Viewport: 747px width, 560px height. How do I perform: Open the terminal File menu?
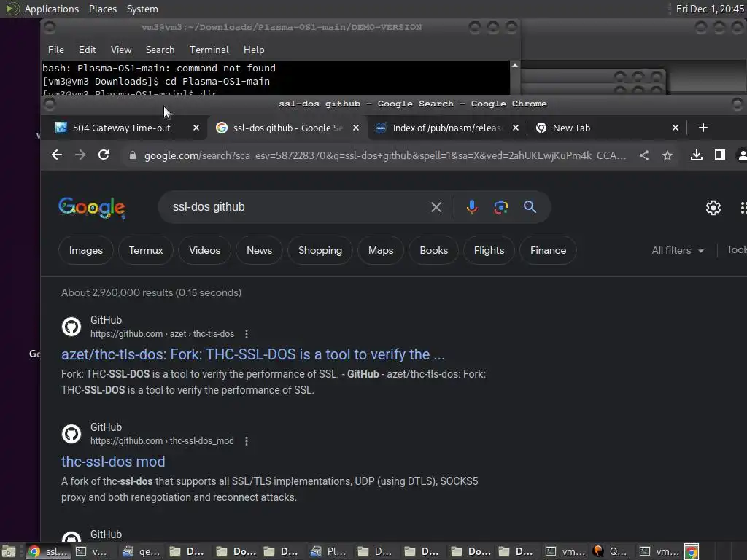(x=55, y=50)
